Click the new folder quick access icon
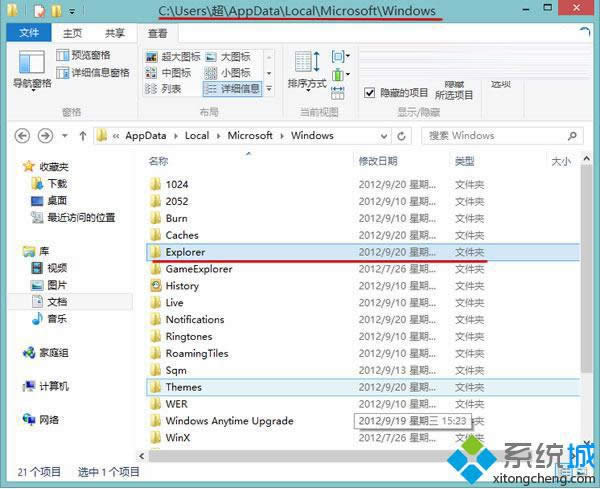The height and width of the screenshot is (489, 600). click(x=56, y=11)
